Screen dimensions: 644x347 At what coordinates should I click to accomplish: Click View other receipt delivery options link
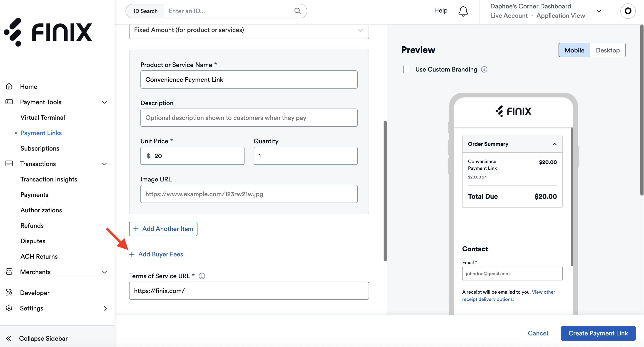[509, 295]
